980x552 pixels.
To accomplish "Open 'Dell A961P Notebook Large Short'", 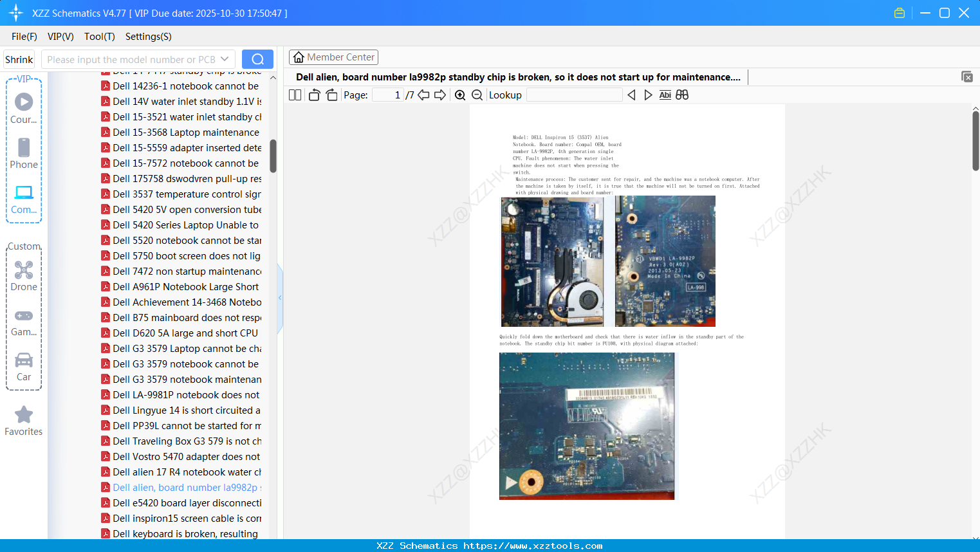I will point(181,287).
